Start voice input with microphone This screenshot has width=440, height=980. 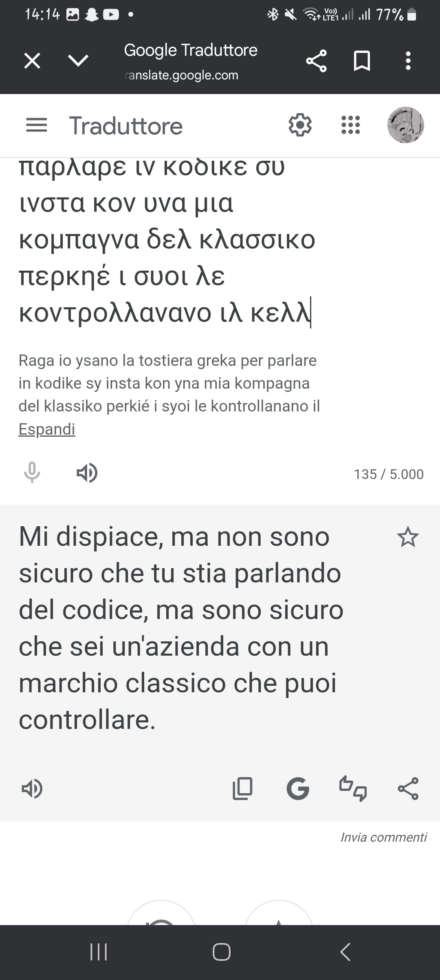(32, 473)
